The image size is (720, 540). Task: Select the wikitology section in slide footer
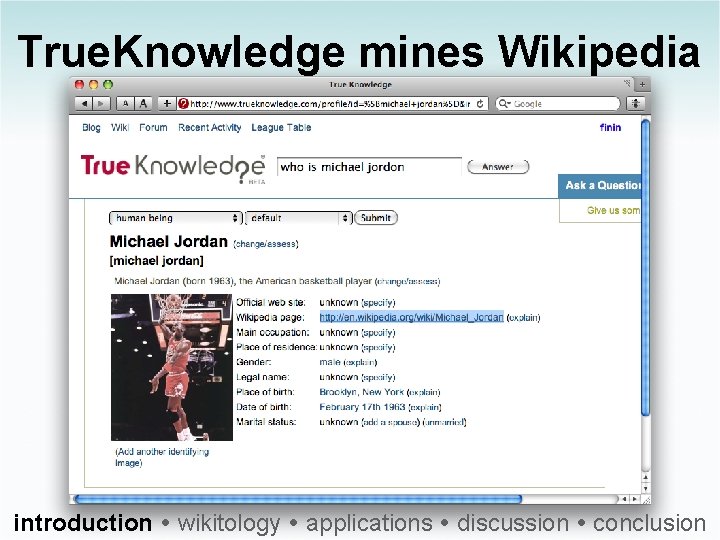click(x=229, y=523)
